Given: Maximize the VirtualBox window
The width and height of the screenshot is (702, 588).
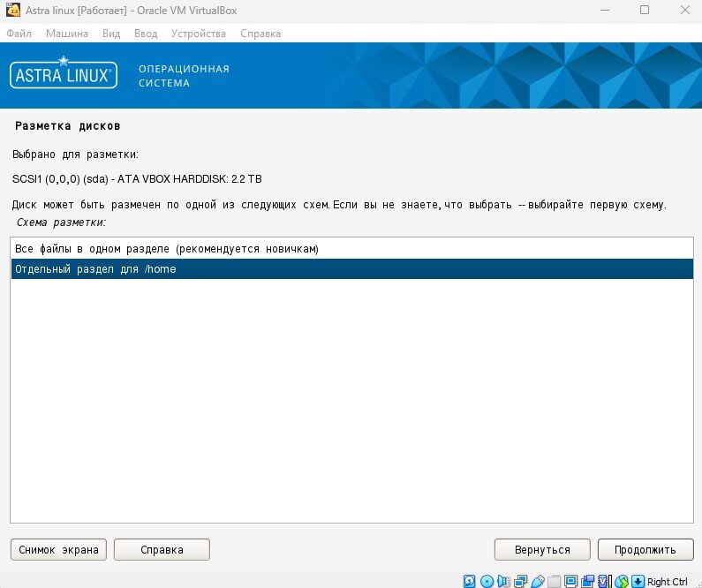Looking at the screenshot, I should [645, 10].
